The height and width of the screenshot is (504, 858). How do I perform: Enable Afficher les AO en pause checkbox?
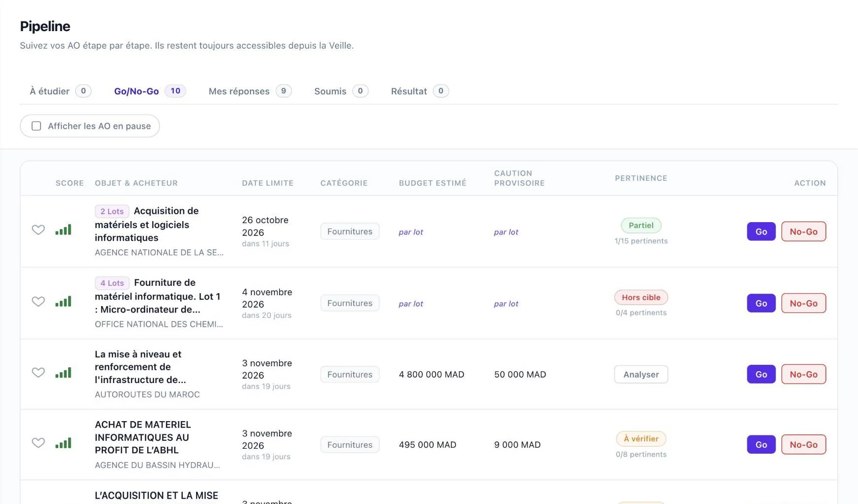pyautogui.click(x=36, y=126)
